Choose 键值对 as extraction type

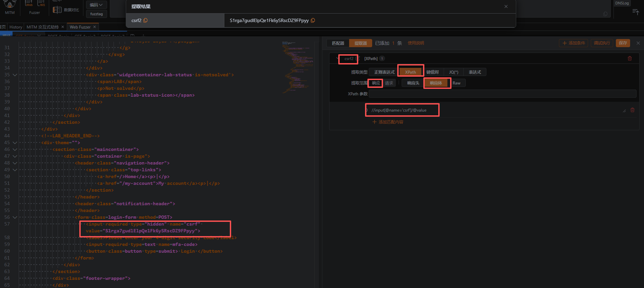pos(432,72)
